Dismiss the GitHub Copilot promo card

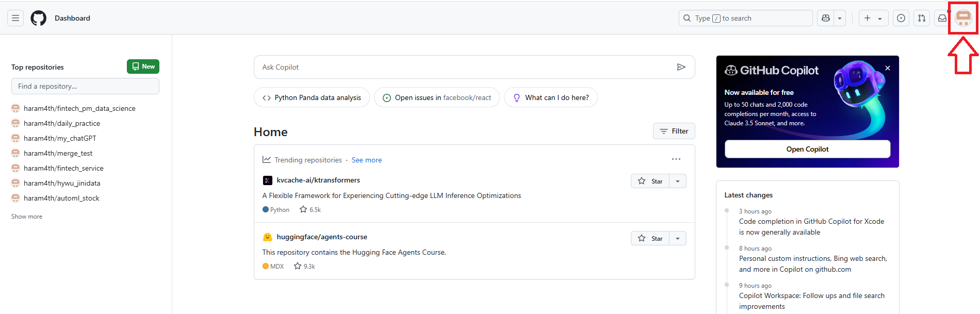[x=888, y=68]
